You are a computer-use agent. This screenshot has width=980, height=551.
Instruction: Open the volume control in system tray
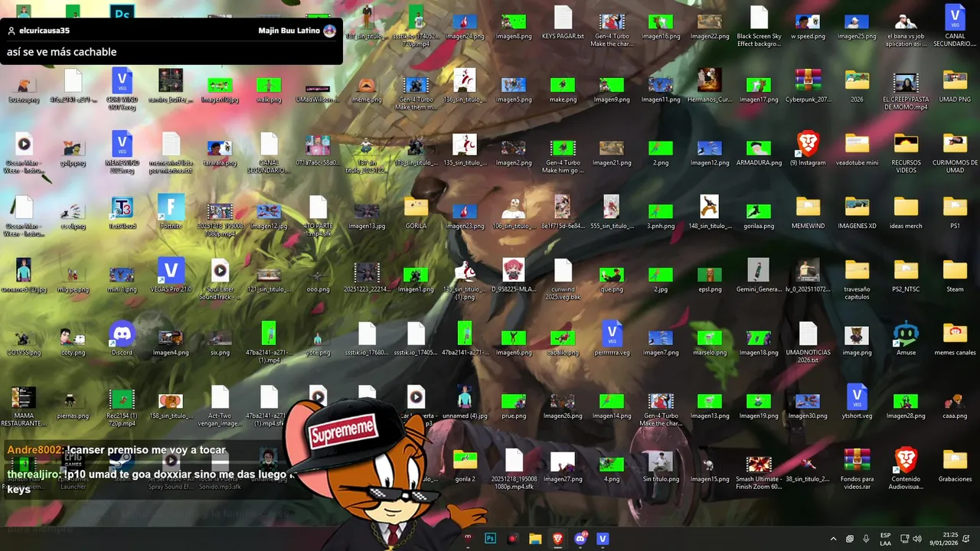(917, 539)
